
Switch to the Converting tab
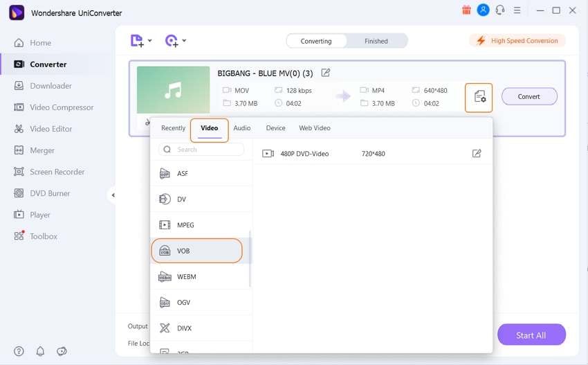(x=316, y=41)
